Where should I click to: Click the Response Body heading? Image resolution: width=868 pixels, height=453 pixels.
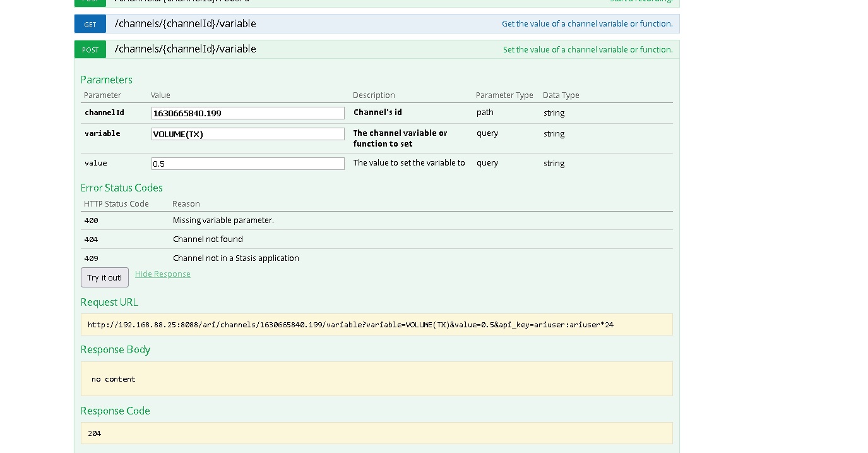(x=115, y=349)
